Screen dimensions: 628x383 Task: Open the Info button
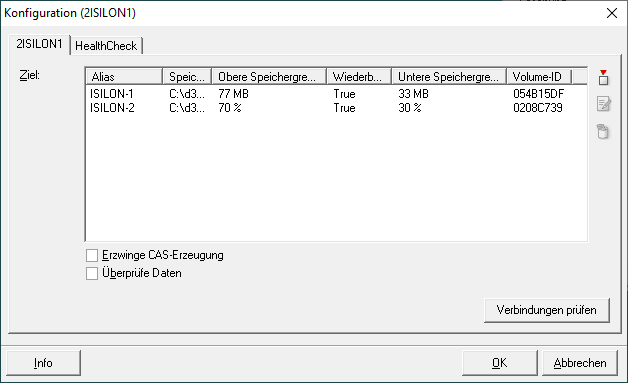pyautogui.click(x=43, y=363)
